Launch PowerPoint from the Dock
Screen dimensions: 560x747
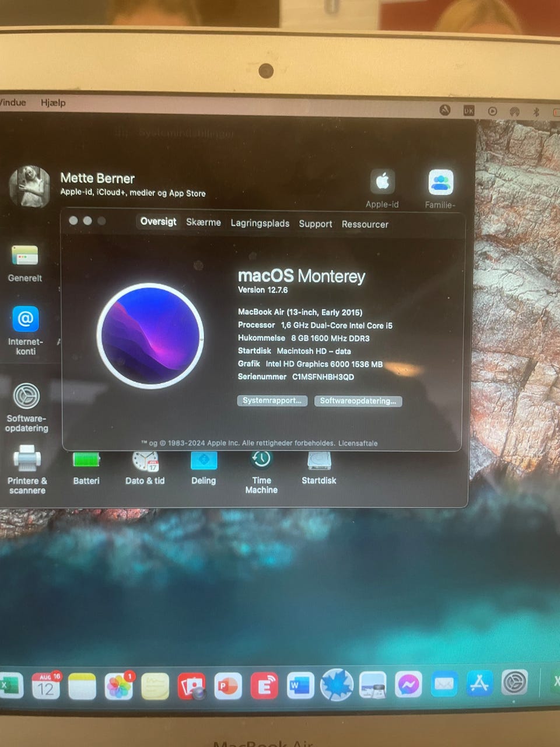tap(228, 686)
